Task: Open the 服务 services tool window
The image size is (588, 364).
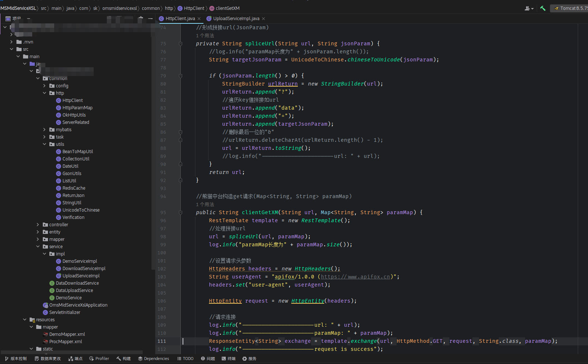Action: coord(250,359)
